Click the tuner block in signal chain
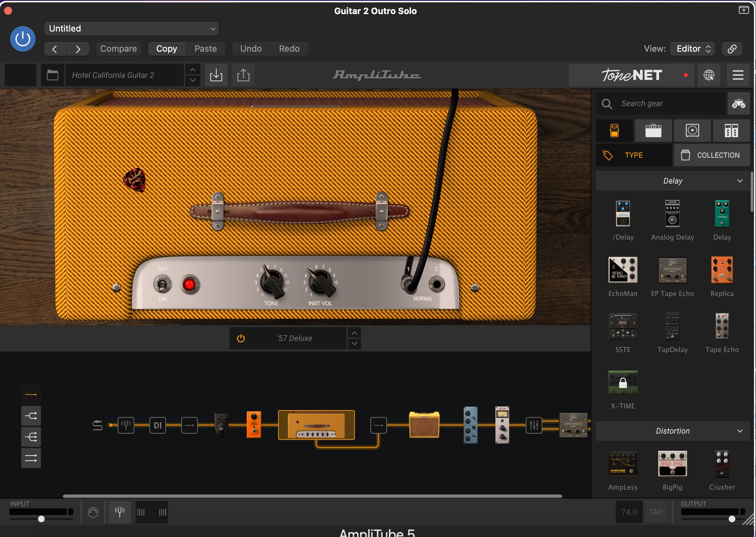Screen dimensions: 756x537 [x=126, y=425]
